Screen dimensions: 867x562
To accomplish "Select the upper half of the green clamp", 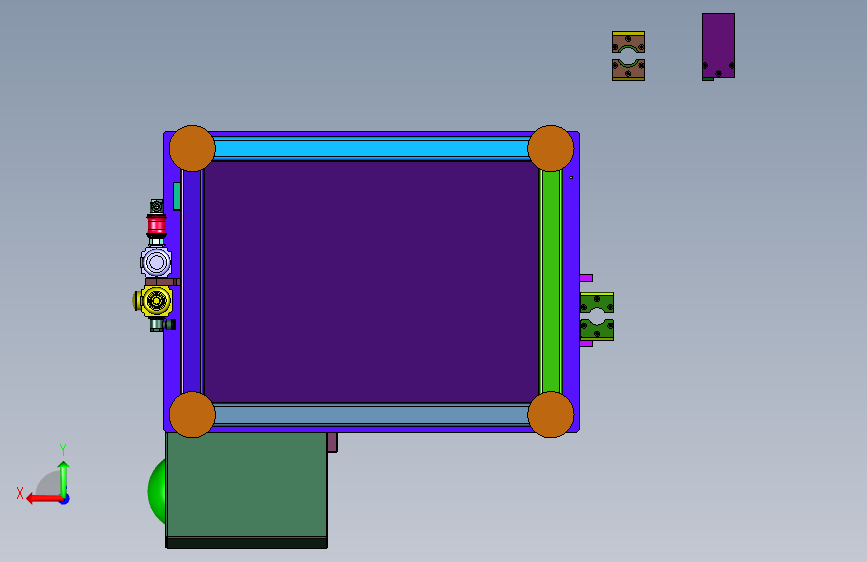I will (597, 303).
